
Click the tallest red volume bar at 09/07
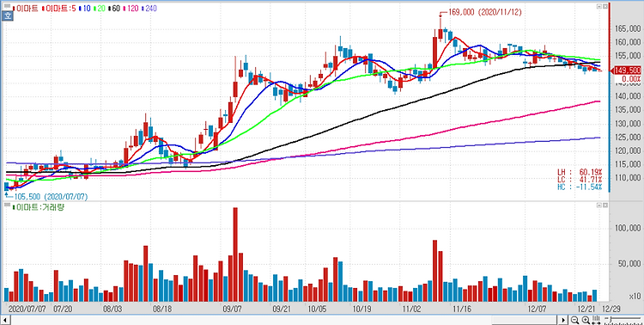(235, 254)
